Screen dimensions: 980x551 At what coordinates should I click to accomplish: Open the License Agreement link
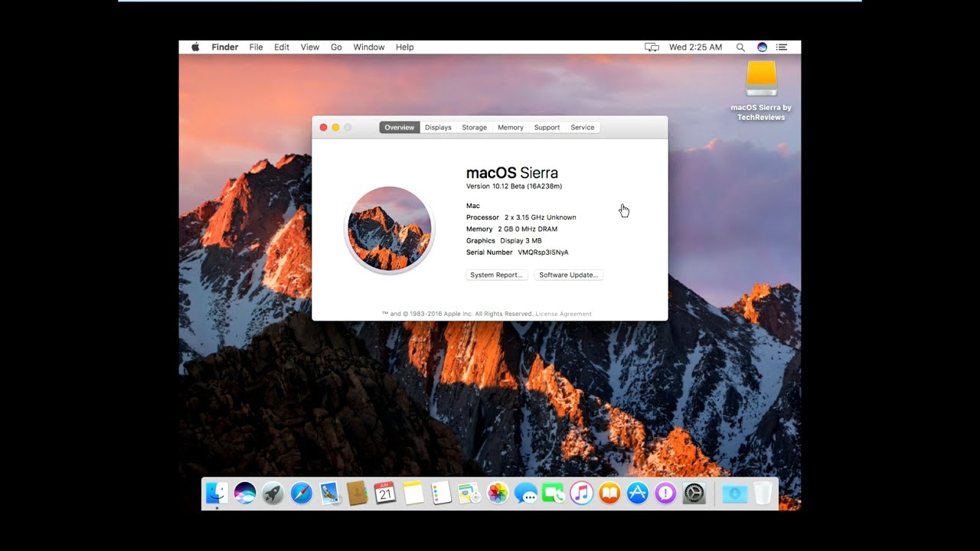[563, 314]
